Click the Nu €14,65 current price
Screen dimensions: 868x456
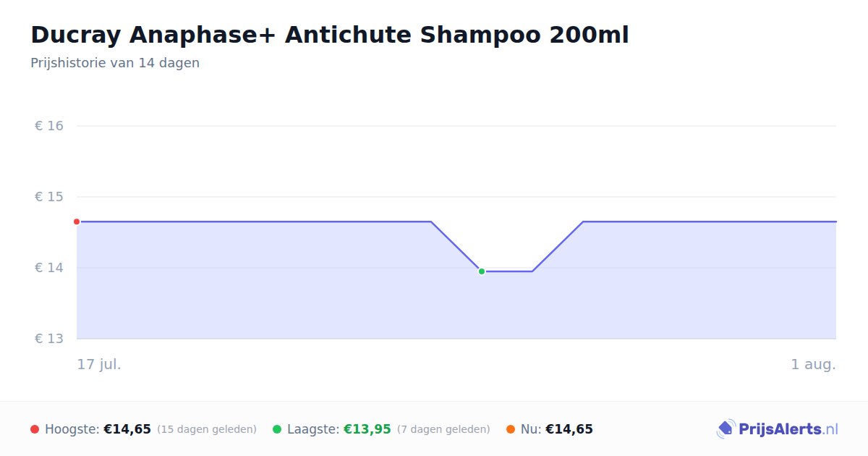pos(569,429)
